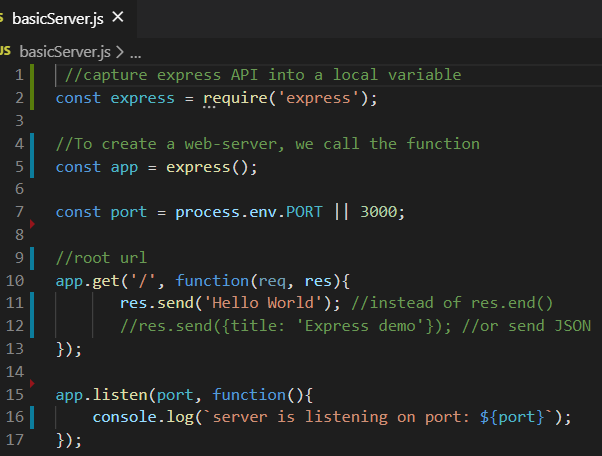
Task: Open the basicServer.js breadcrumb item
Action: (65, 50)
